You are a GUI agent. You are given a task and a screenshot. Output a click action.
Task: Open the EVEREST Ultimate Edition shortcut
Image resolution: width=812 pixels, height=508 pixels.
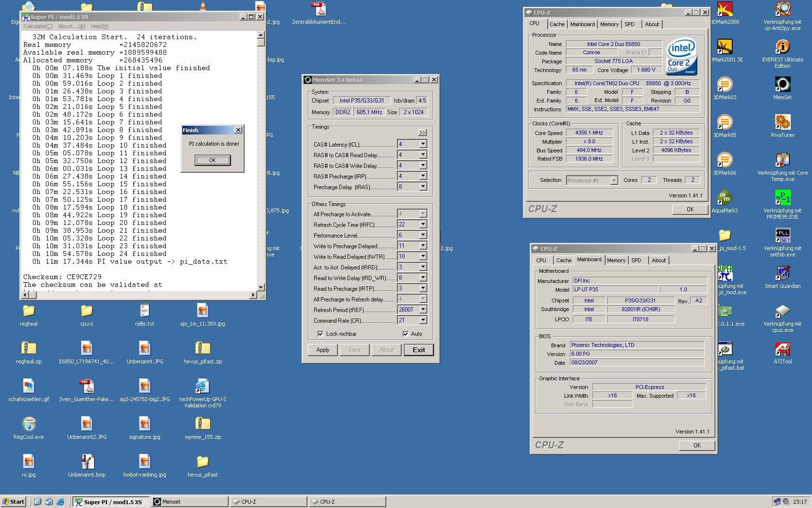pos(783,47)
